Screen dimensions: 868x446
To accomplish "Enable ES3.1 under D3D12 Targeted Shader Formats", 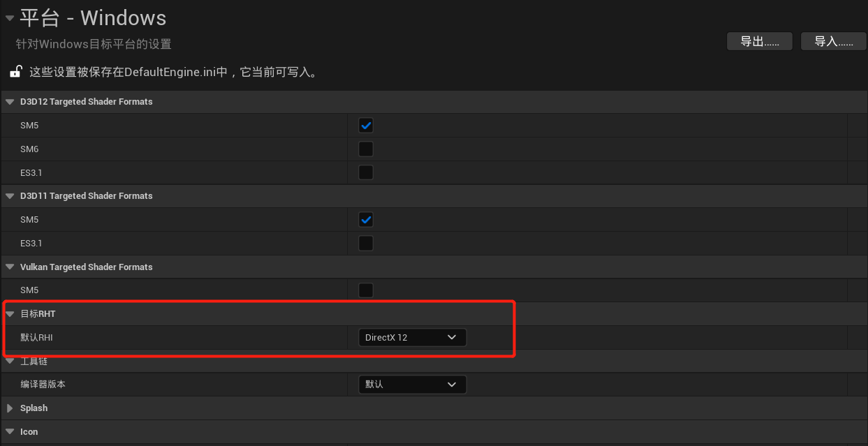I will click(366, 172).
